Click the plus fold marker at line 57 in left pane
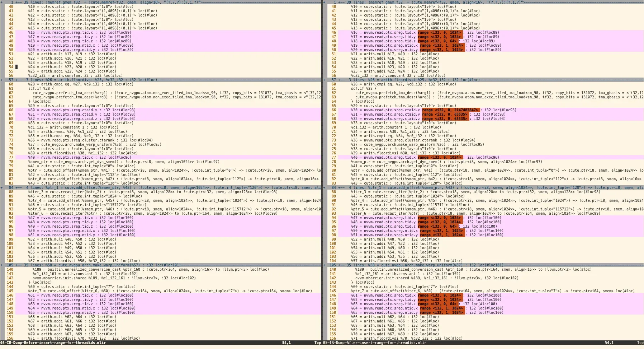This screenshot has width=644, height=349. tap(2, 80)
